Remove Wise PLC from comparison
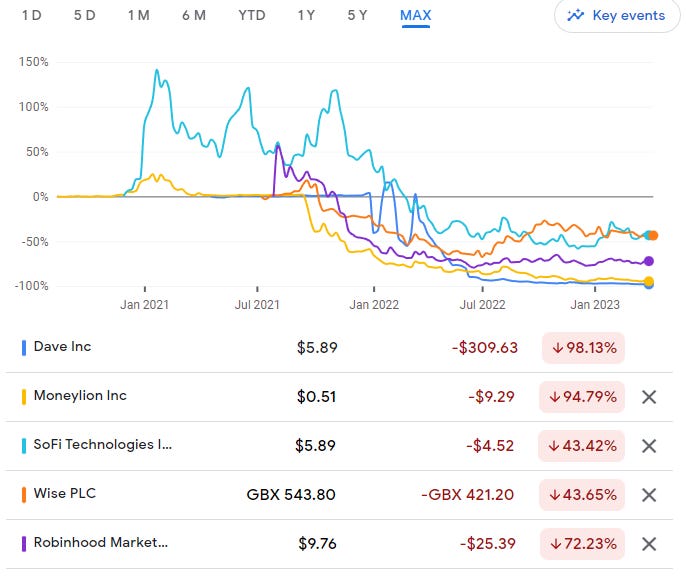Image resolution: width=686 pixels, height=578 pixels. pyautogui.click(x=649, y=495)
